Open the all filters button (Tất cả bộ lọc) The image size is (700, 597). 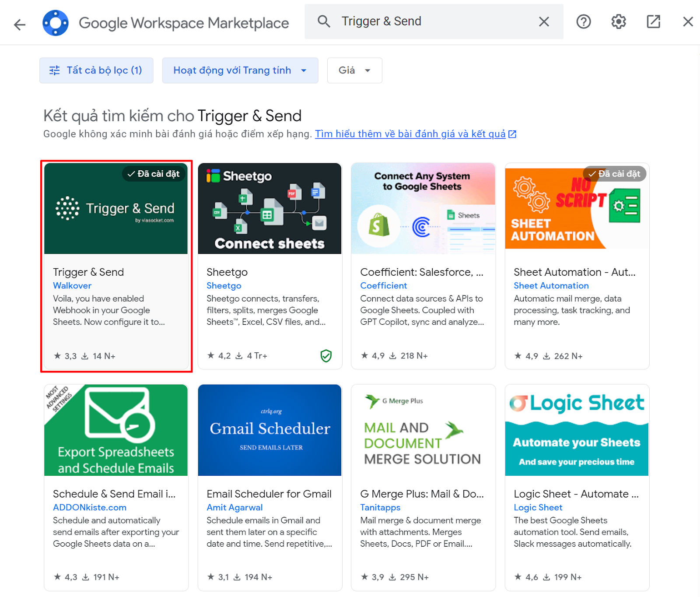96,70
